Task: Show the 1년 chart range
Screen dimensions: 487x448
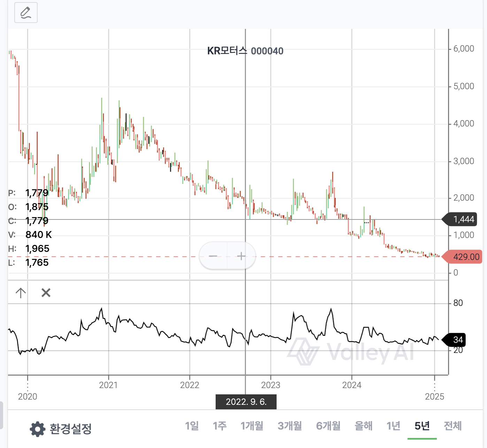Action: [394, 426]
